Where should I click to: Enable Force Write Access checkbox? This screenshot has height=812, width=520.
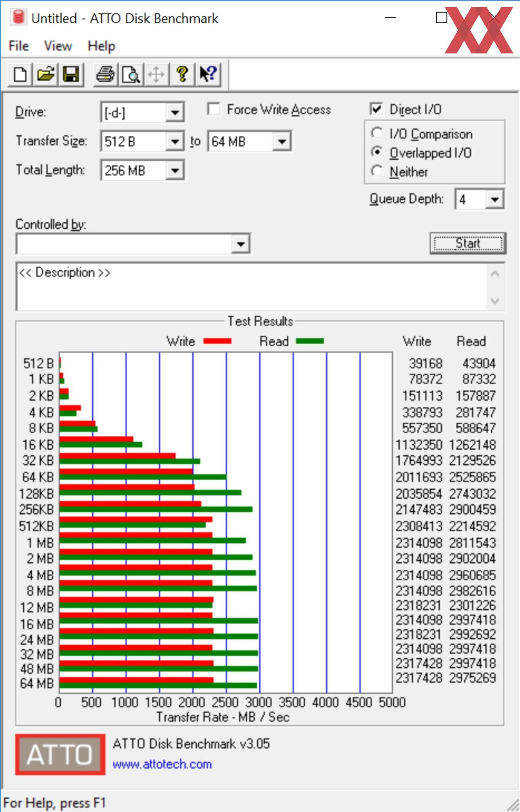point(213,109)
